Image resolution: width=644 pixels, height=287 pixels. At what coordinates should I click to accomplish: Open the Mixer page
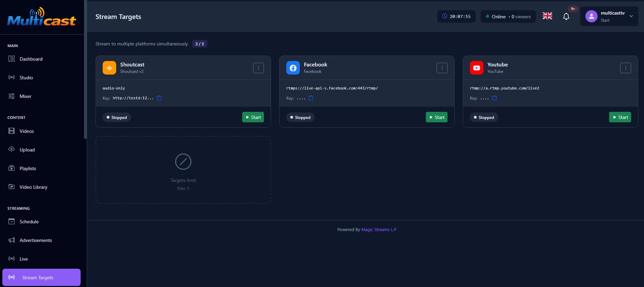42,96
